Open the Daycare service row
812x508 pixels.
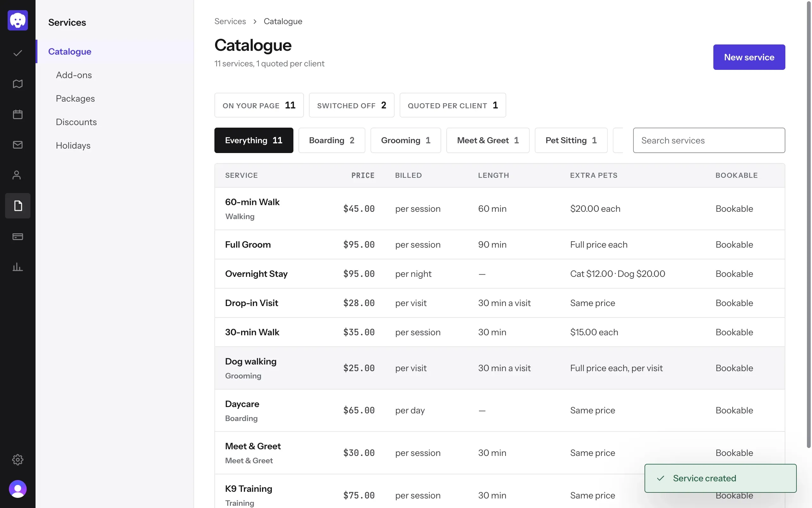coord(500,411)
